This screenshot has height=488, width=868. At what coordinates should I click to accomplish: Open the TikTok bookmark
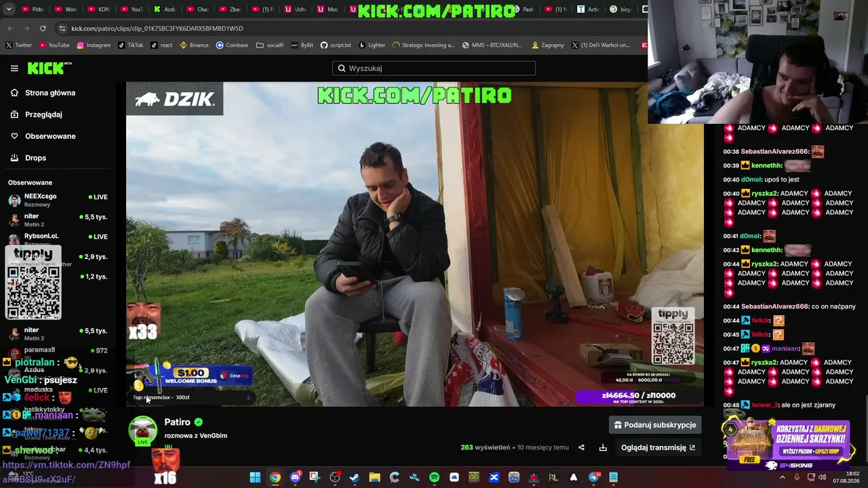pos(130,45)
